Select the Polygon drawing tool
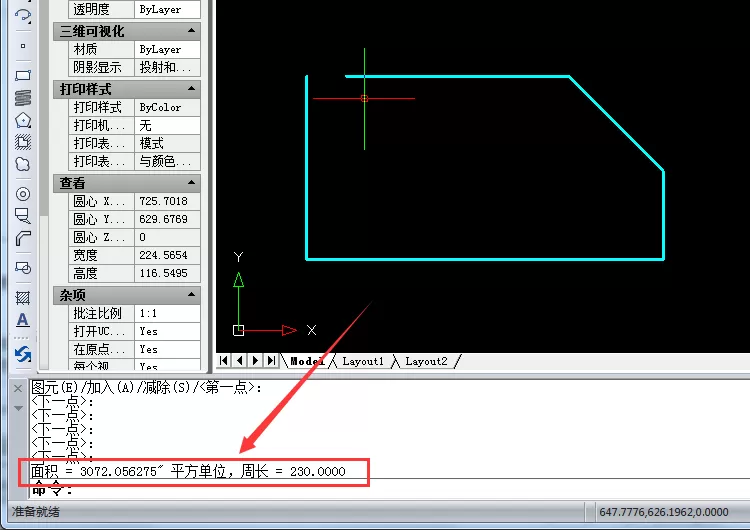750x530 pixels. 22,120
